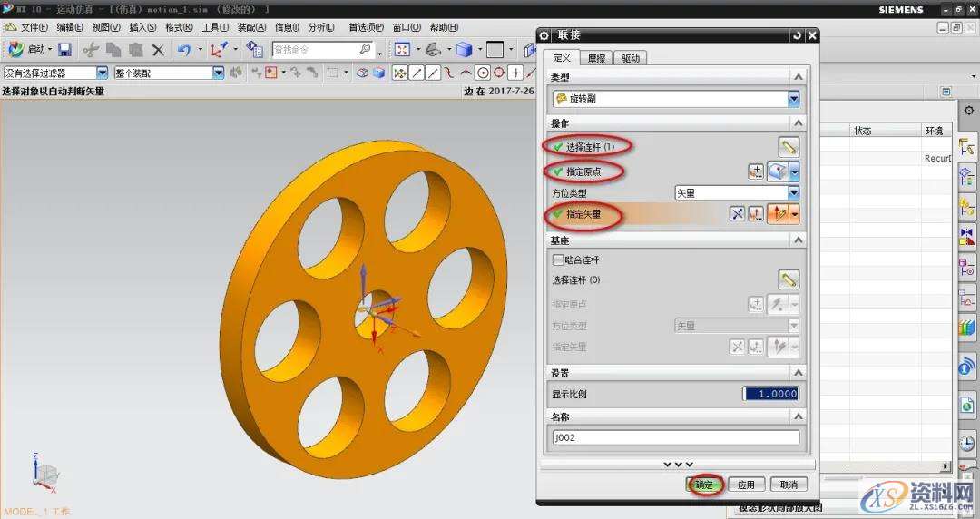The height and width of the screenshot is (519, 980).
Task: Open the point dialog icon beside 指定原点
Action: (756, 171)
